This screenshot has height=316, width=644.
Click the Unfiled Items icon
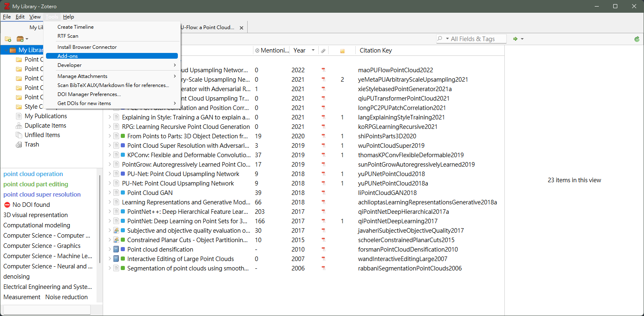click(x=18, y=135)
